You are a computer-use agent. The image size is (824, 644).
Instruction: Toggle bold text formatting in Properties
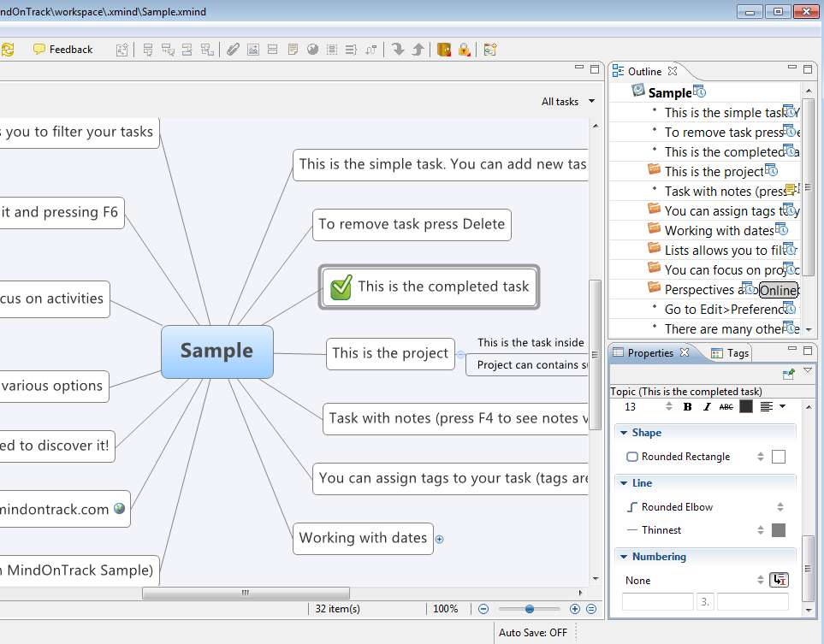(687, 407)
